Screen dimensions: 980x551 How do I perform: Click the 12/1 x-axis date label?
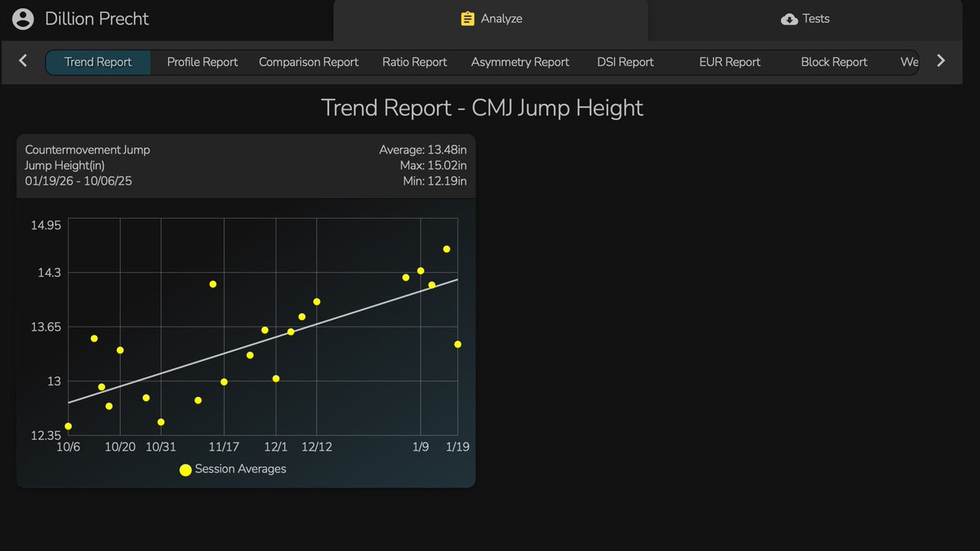click(x=276, y=447)
